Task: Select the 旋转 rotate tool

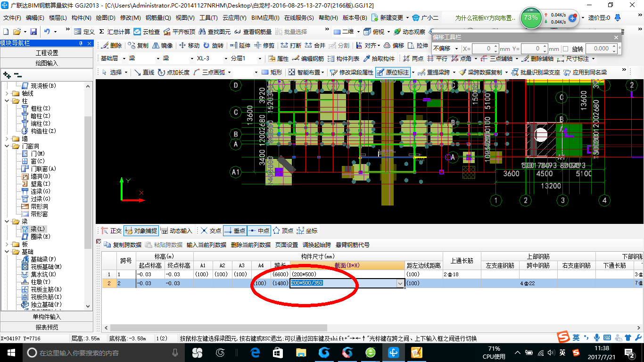Action: [x=213, y=46]
